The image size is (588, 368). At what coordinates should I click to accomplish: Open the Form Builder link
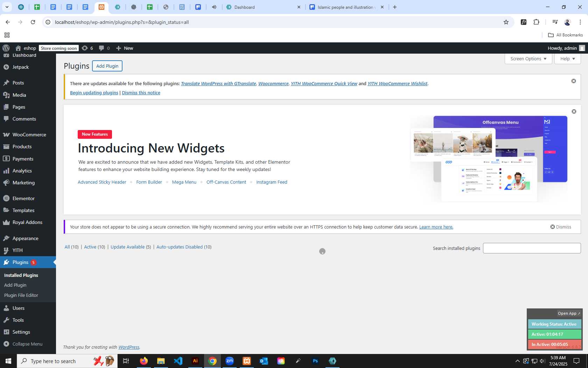coord(149,182)
